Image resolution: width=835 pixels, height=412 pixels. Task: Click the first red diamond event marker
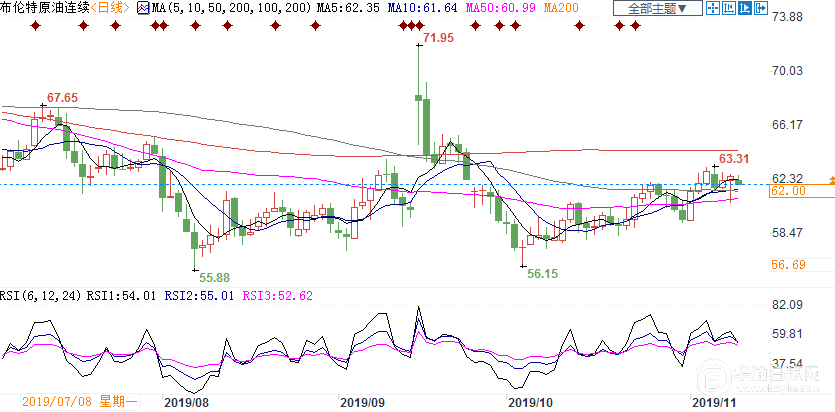pos(35,25)
